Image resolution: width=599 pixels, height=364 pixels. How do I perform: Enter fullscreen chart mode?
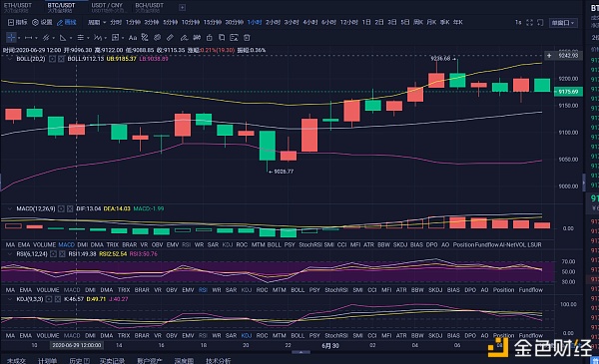point(529,23)
